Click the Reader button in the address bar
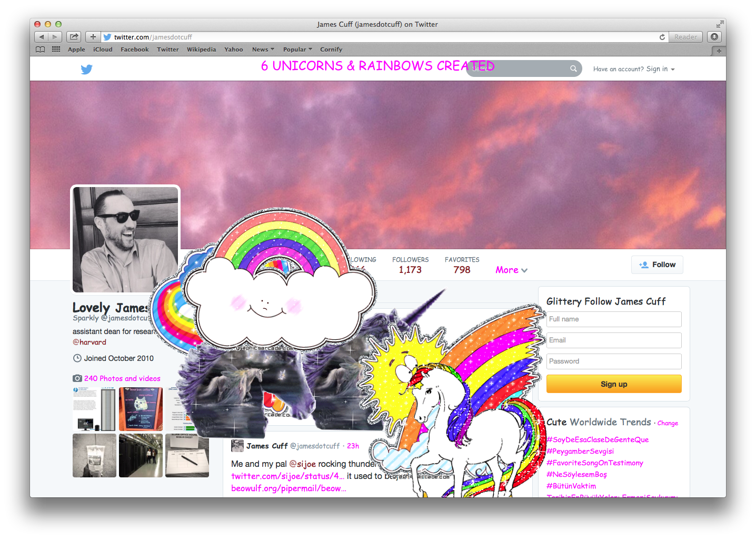This screenshot has width=756, height=539. point(685,37)
